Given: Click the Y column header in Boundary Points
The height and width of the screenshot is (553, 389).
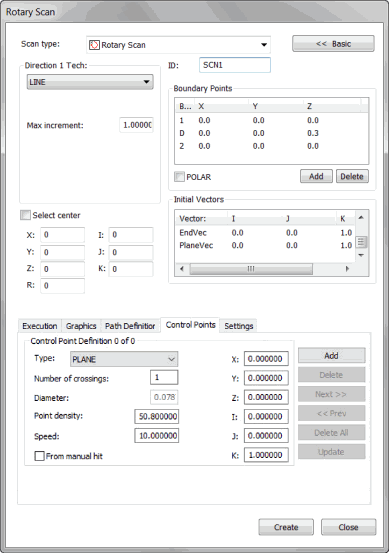Looking at the screenshot, I should pos(277,106).
